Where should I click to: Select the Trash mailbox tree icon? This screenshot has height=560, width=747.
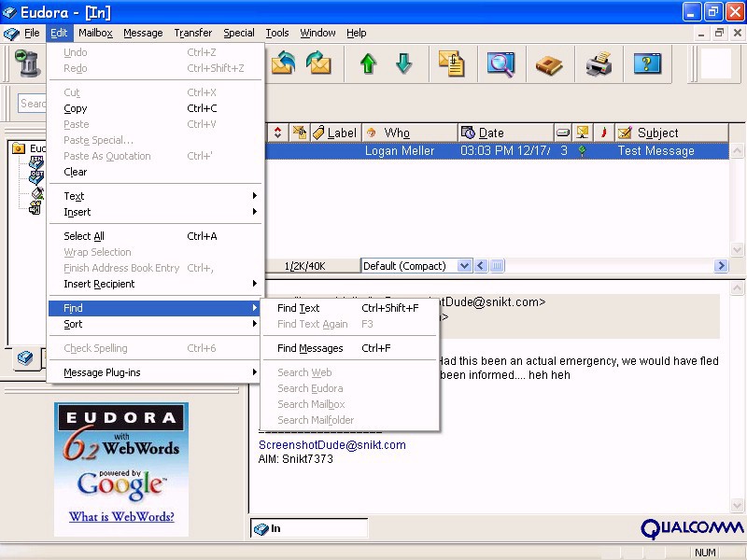tap(35, 207)
